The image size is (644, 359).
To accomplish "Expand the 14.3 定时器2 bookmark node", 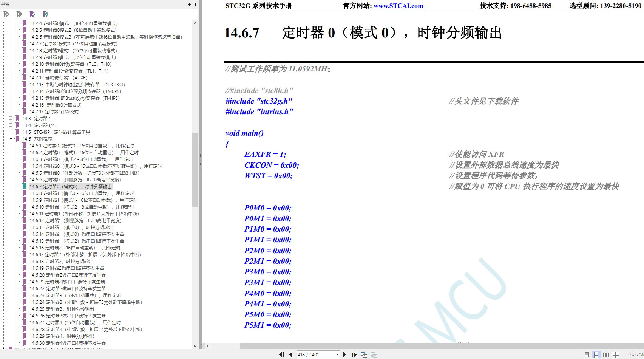I will [x=11, y=118].
